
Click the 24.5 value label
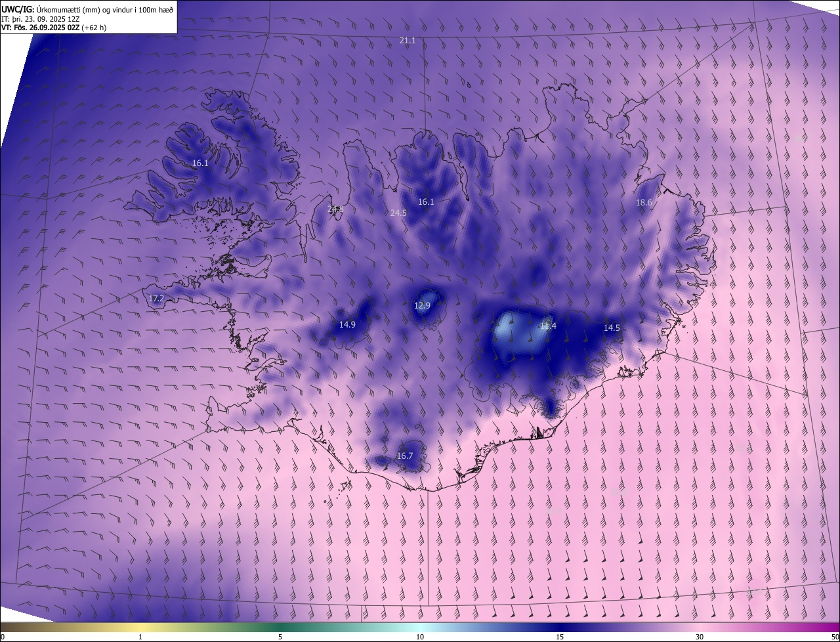(398, 213)
